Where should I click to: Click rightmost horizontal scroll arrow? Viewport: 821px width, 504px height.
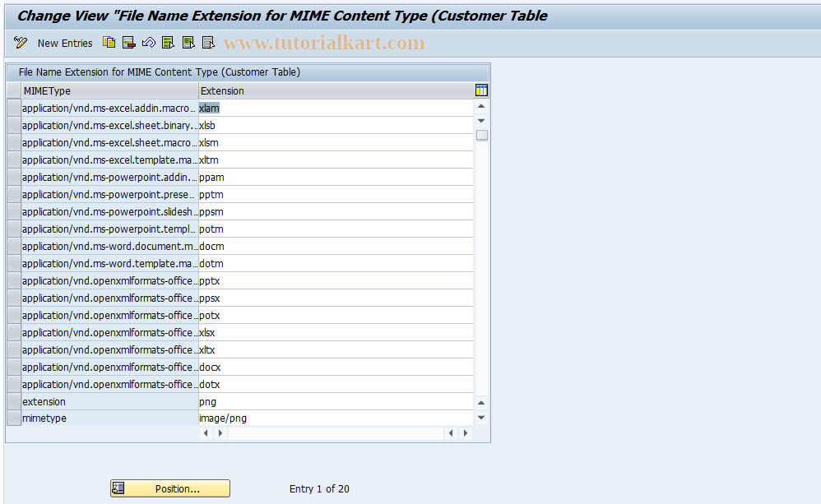tap(466, 432)
